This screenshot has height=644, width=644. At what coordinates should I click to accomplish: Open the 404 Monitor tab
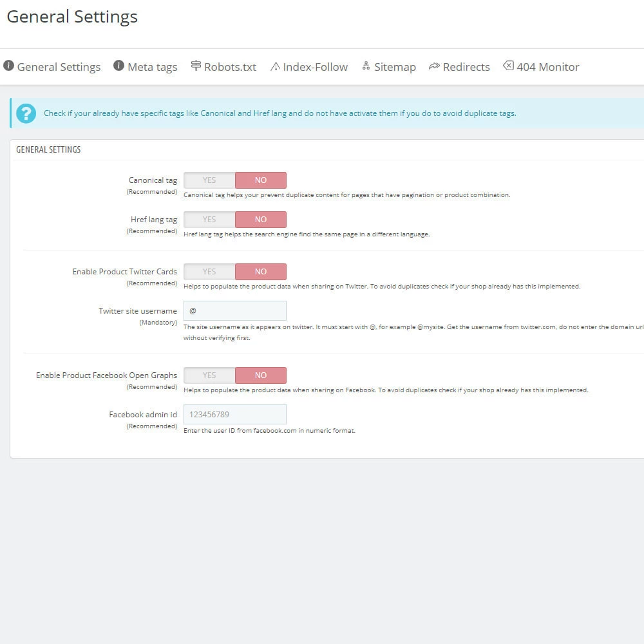coord(548,67)
